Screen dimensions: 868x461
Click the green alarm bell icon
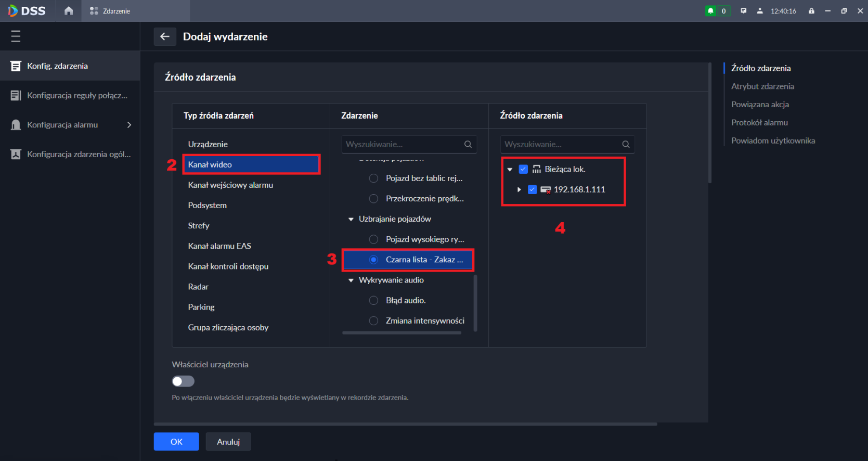click(711, 11)
